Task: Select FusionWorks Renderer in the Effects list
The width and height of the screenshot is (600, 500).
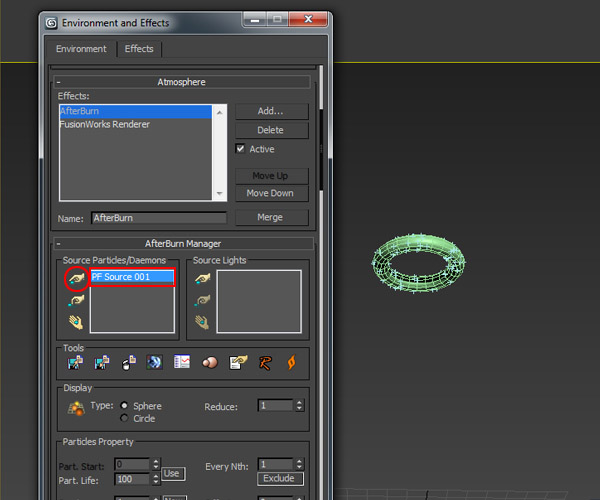Action: coord(136,124)
